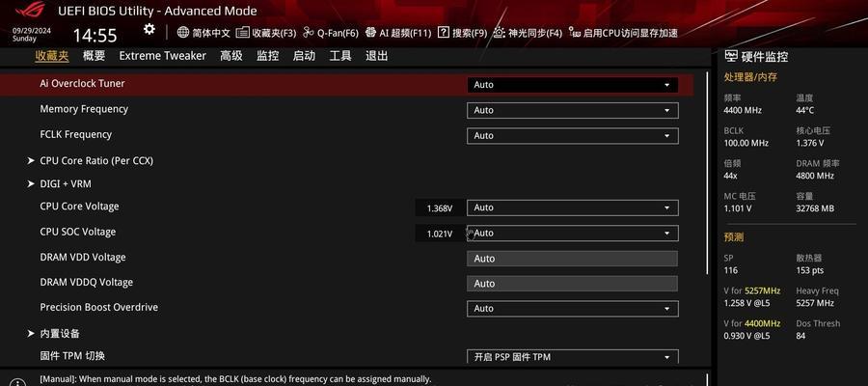Click the 硬件监控 monitor icon
The image size is (868, 386).
[731, 56]
